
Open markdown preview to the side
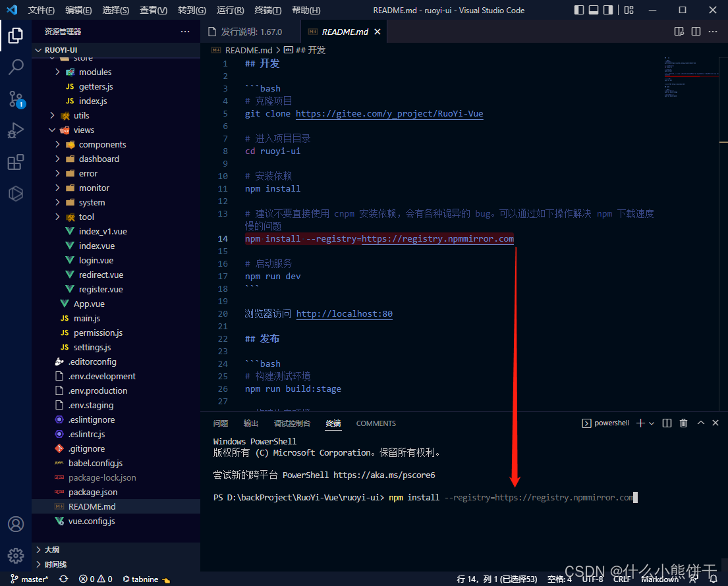pyautogui.click(x=679, y=32)
